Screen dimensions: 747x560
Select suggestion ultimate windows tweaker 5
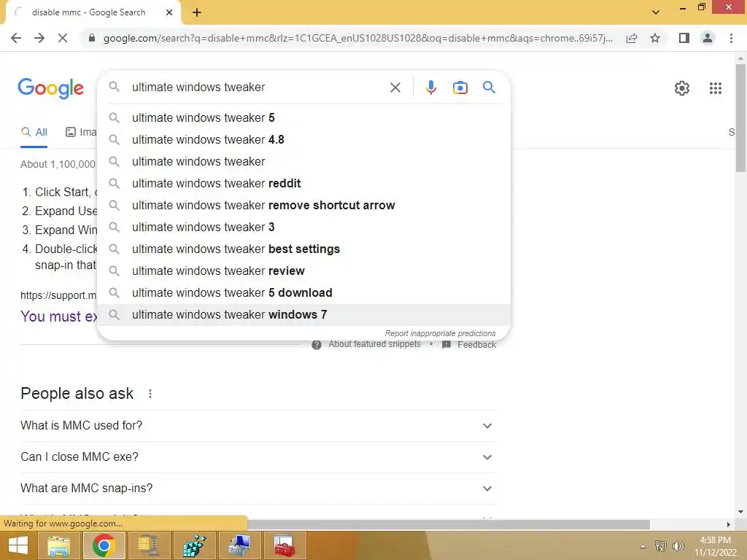click(x=303, y=117)
